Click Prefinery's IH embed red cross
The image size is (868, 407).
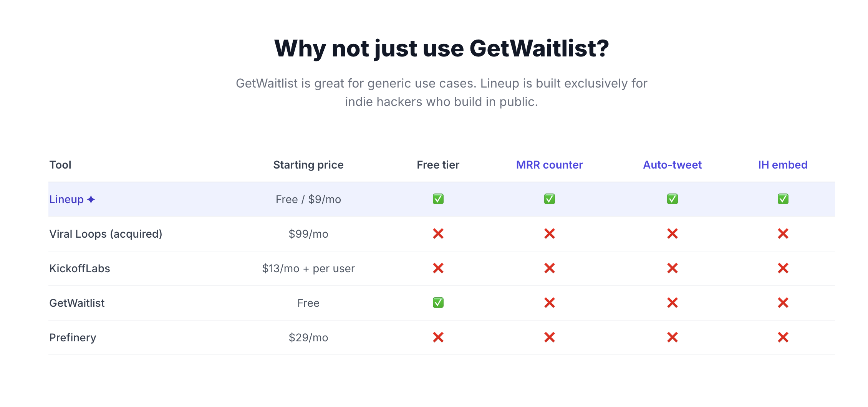783,337
